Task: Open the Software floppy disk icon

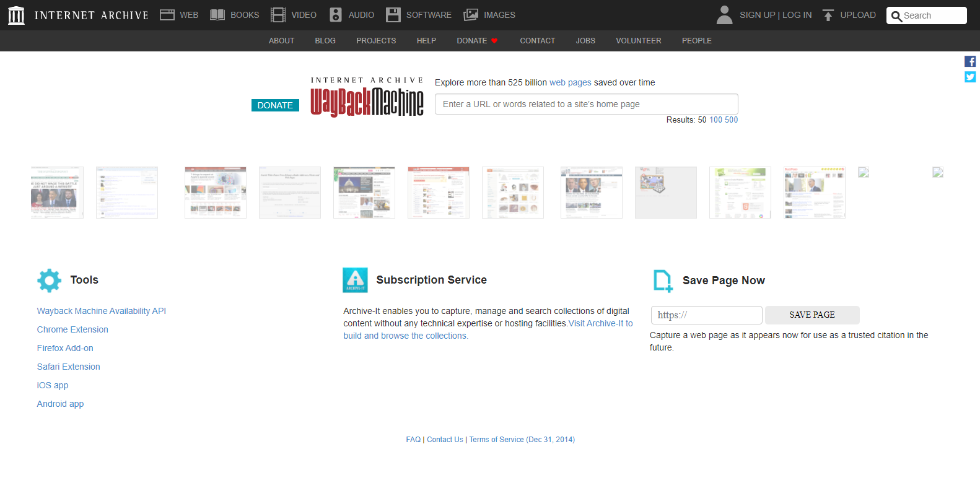Action: [393, 15]
